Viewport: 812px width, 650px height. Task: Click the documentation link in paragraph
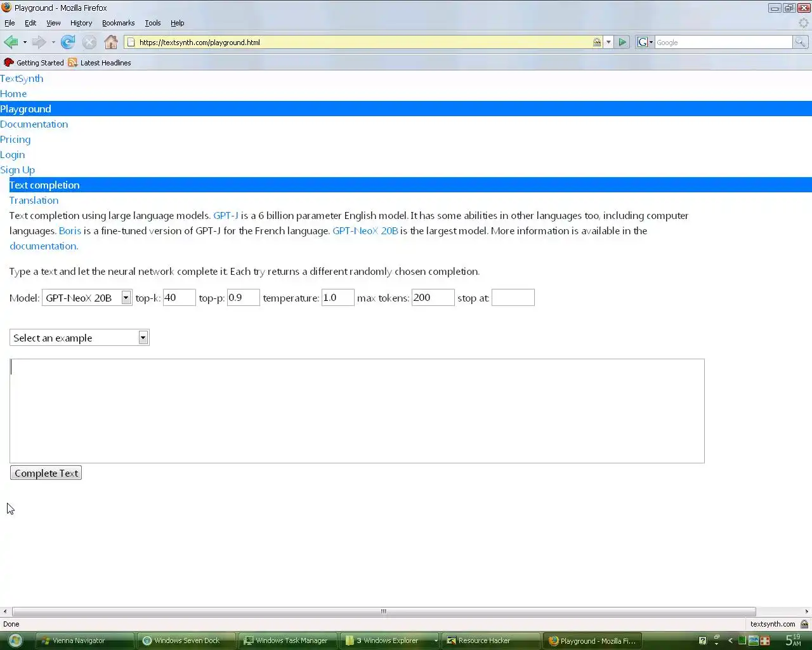[x=44, y=246]
